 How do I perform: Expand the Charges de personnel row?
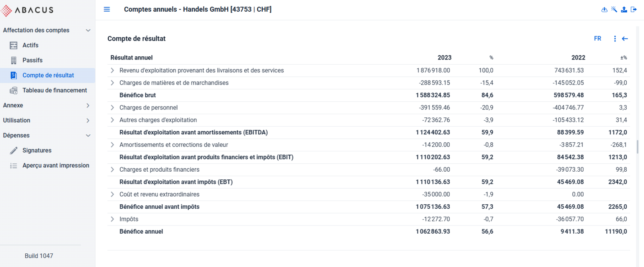(x=112, y=107)
